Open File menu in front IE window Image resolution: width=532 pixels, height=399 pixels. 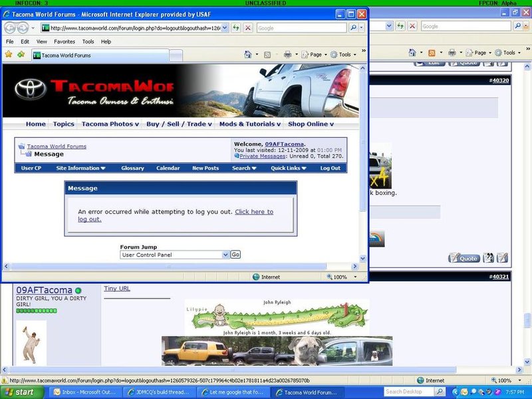[x=10, y=41]
